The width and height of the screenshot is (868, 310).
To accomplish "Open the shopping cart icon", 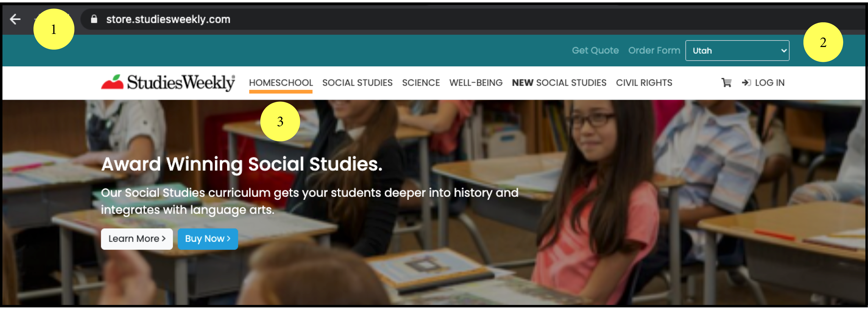I will [x=726, y=82].
